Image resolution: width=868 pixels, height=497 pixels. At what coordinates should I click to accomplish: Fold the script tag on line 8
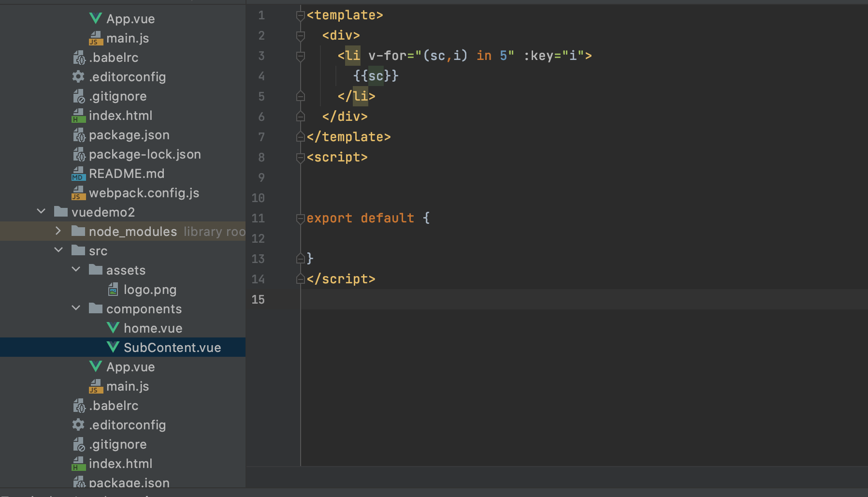click(300, 158)
